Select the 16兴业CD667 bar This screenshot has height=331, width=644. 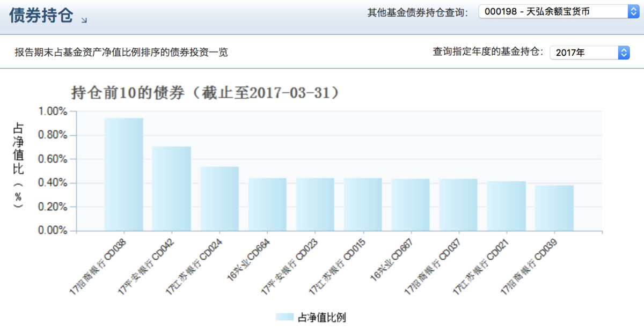coord(411,205)
